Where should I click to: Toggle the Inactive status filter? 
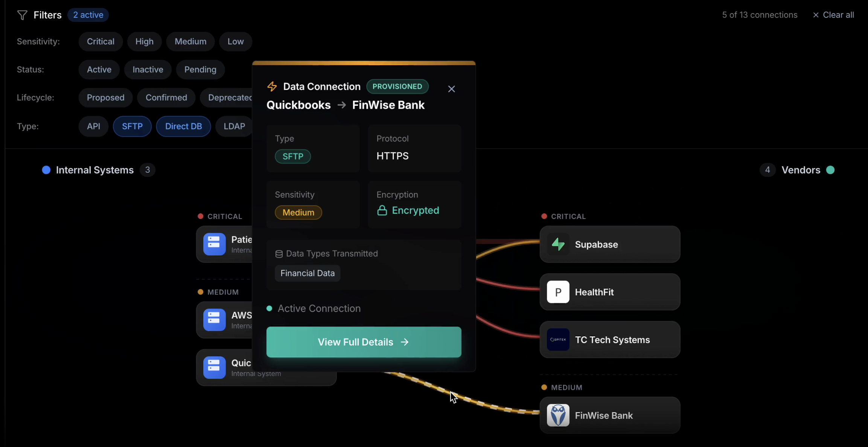coord(148,70)
